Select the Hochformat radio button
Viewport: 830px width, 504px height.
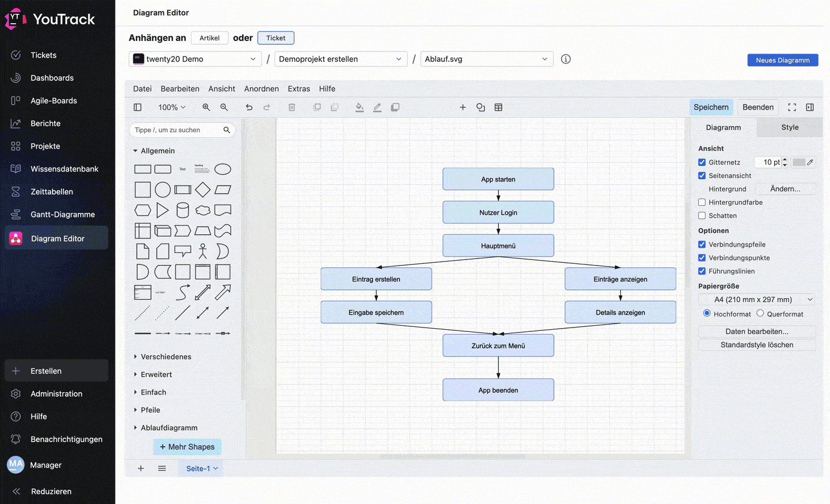707,313
